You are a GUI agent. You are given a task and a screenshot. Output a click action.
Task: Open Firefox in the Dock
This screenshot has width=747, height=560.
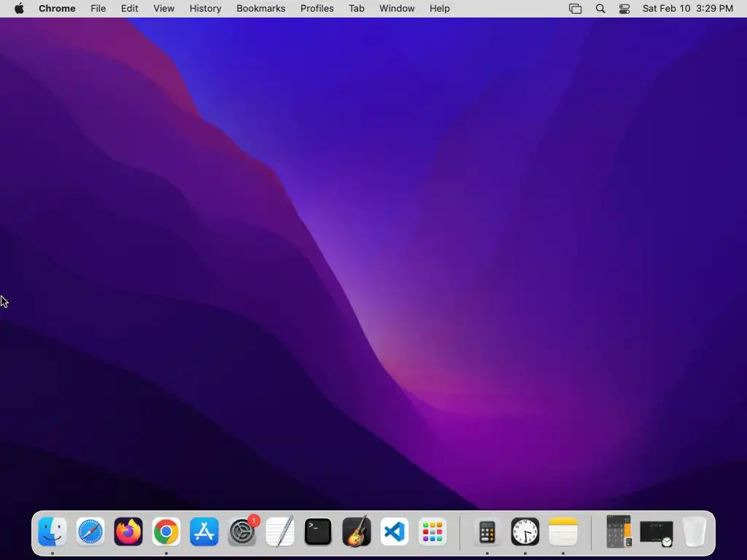pyautogui.click(x=128, y=532)
